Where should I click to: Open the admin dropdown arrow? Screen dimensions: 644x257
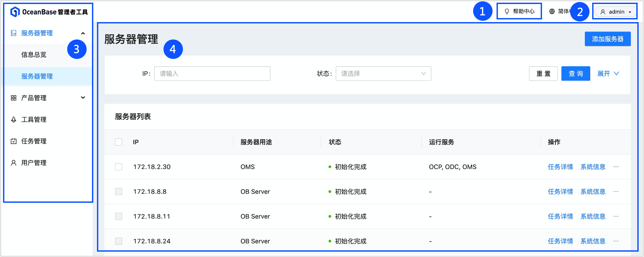pos(630,12)
